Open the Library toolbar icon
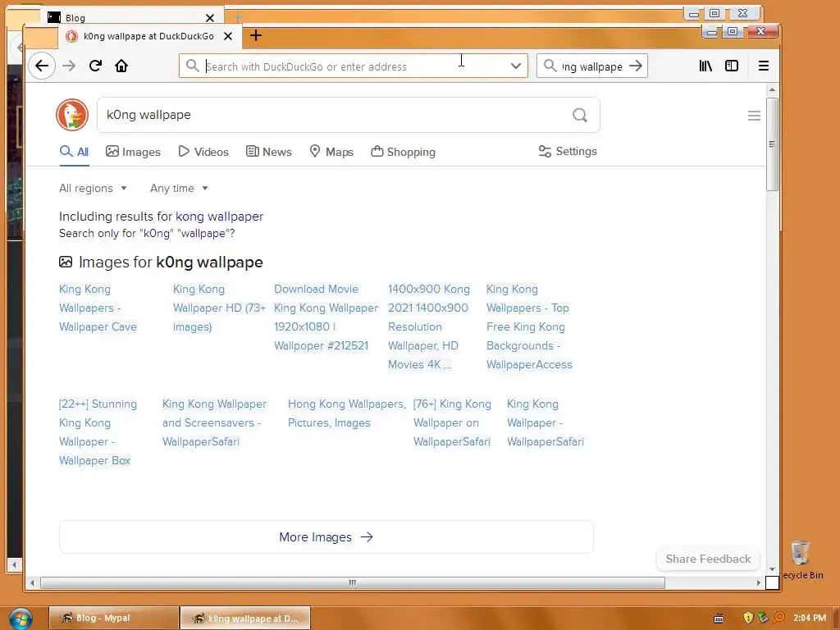Screen dimensions: 840x630 click(705, 66)
